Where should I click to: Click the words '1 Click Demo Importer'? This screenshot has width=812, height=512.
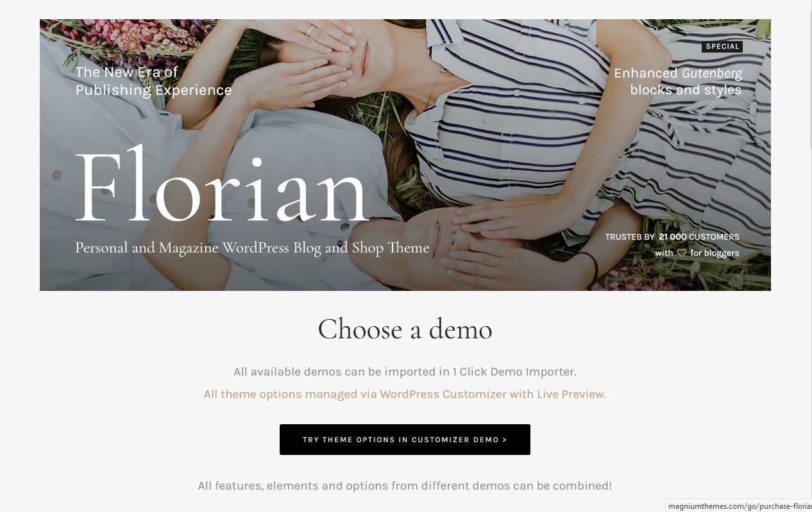pos(514,372)
